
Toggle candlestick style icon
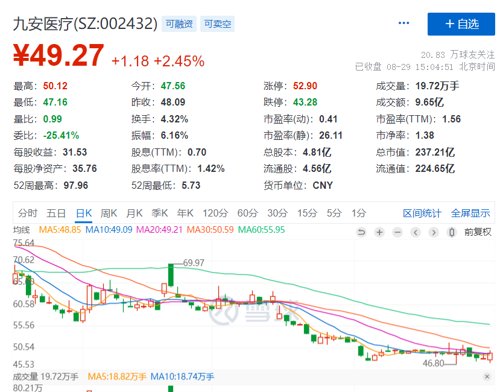(451, 232)
